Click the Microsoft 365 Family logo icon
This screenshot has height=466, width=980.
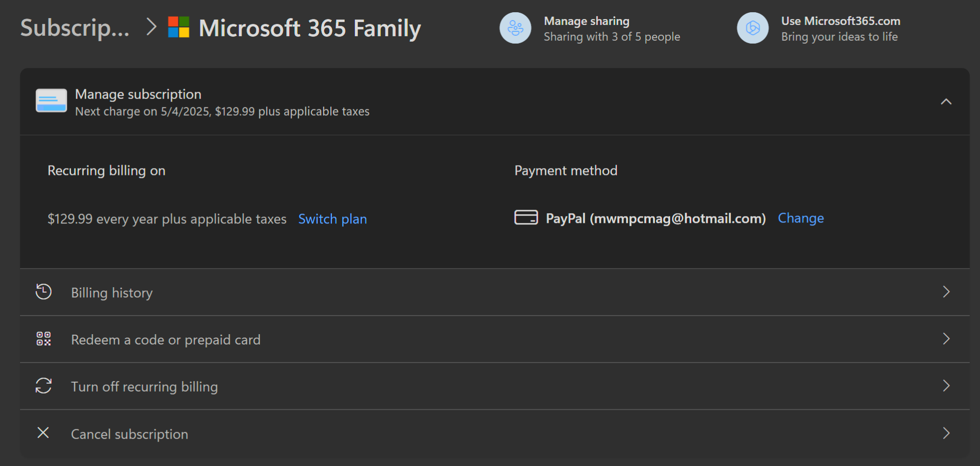coord(178,28)
